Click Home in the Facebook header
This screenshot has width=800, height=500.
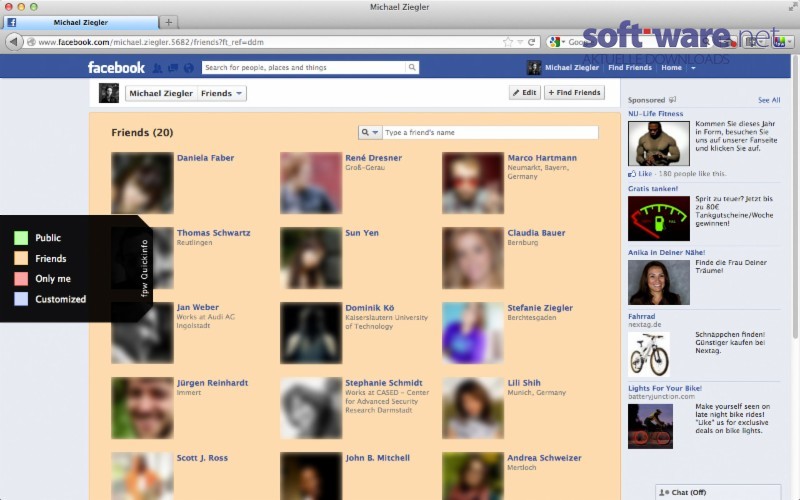point(671,67)
